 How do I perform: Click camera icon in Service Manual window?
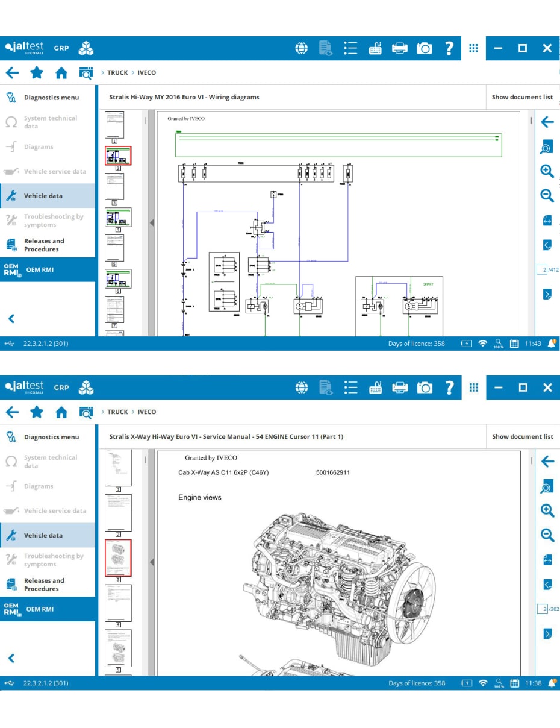click(425, 388)
